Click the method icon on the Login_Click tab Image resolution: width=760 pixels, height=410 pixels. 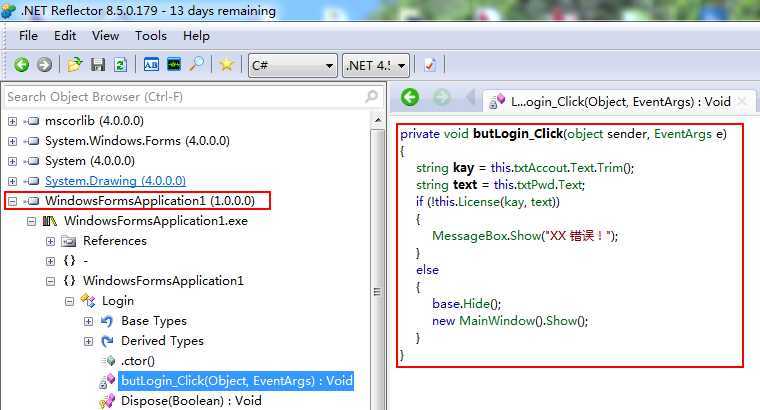tap(497, 101)
